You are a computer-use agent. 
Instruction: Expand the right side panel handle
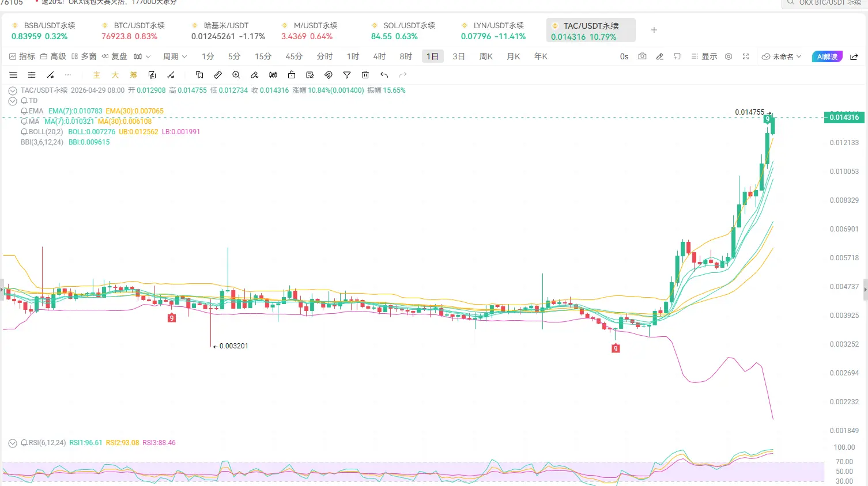pyautogui.click(x=865, y=290)
